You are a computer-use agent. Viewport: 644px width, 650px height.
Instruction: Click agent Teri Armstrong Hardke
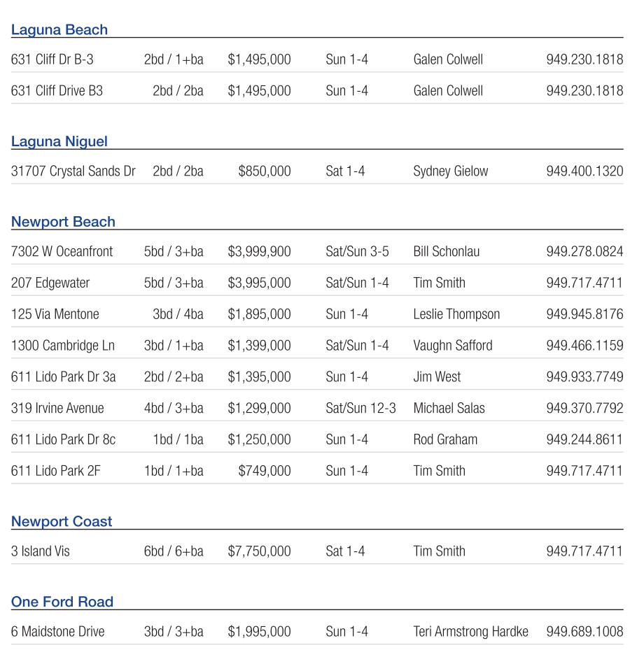click(470, 631)
